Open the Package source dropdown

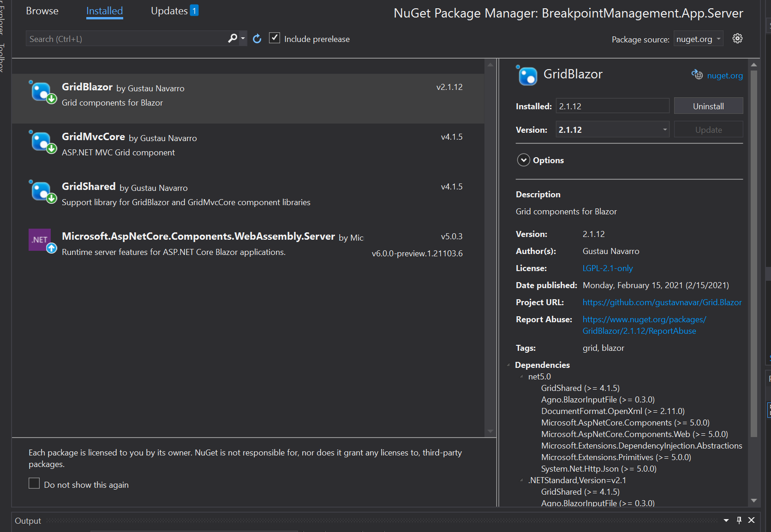pyautogui.click(x=698, y=39)
